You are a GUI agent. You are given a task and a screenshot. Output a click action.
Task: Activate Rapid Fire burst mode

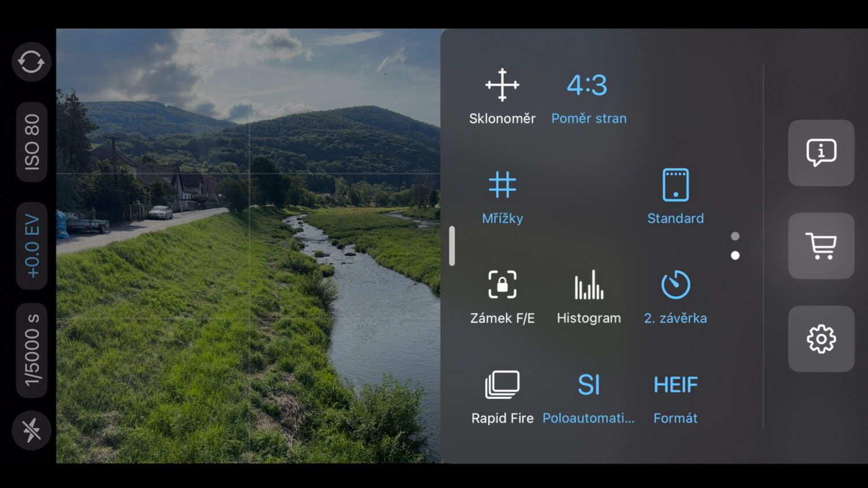(x=502, y=397)
